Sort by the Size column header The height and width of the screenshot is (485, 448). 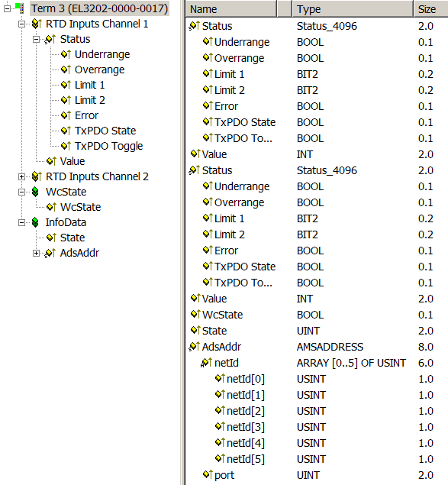(431, 9)
